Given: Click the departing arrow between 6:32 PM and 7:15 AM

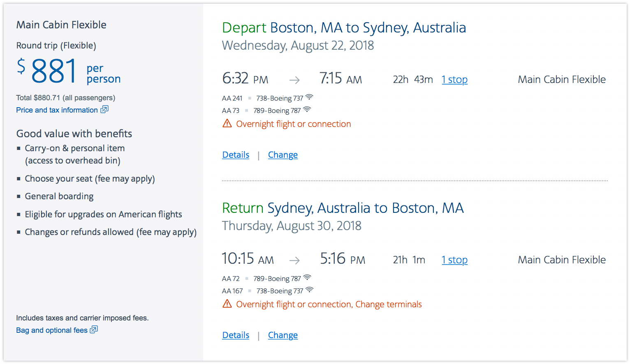Looking at the screenshot, I should pos(294,80).
